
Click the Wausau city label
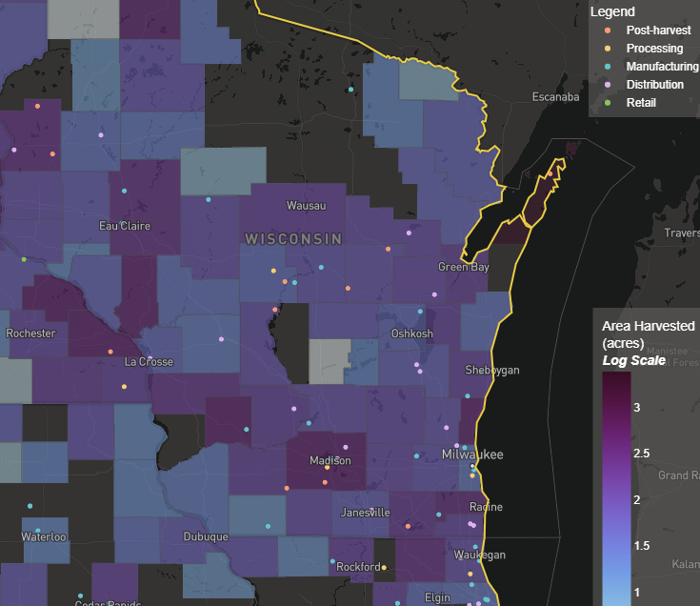click(x=306, y=206)
